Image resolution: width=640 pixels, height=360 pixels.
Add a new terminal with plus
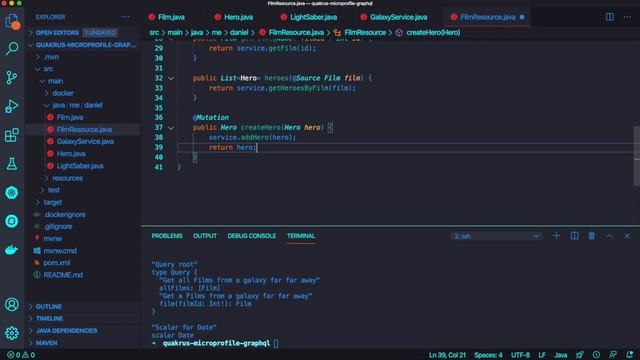pos(556,236)
